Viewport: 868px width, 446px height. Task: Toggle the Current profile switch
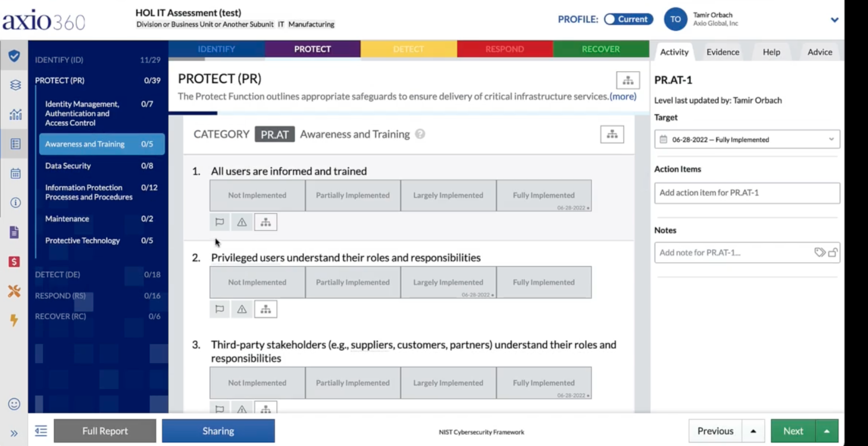pos(628,19)
